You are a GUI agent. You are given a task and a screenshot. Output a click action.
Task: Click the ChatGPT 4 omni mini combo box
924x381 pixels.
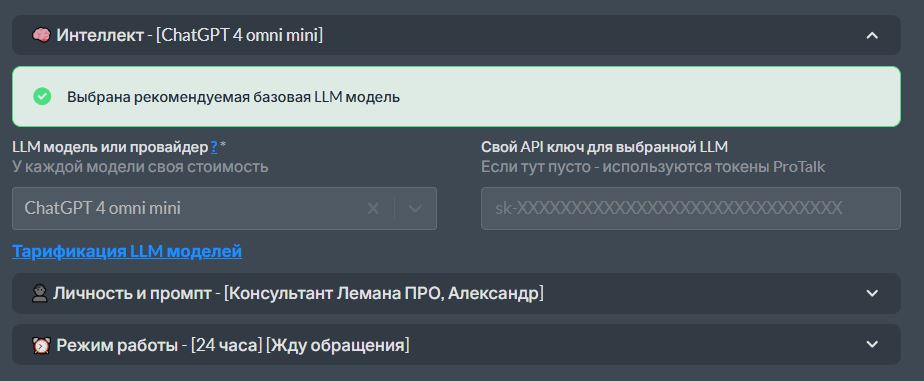tap(225, 208)
